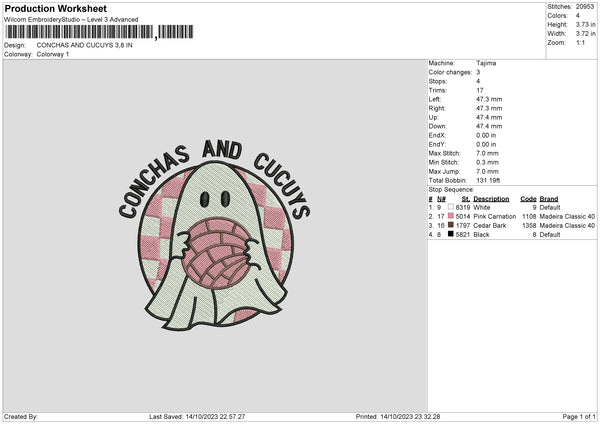Click the Machine value Tajima
The width and height of the screenshot is (600, 424).
click(486, 63)
